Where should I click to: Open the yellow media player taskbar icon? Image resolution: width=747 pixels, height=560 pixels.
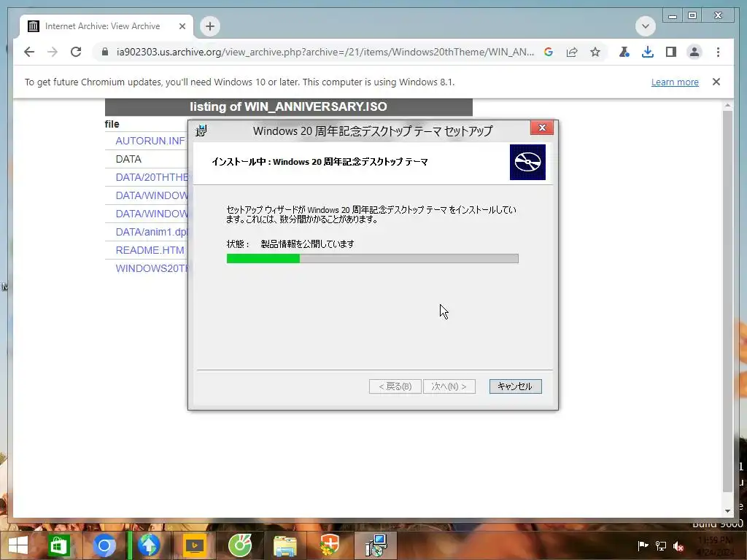194,545
